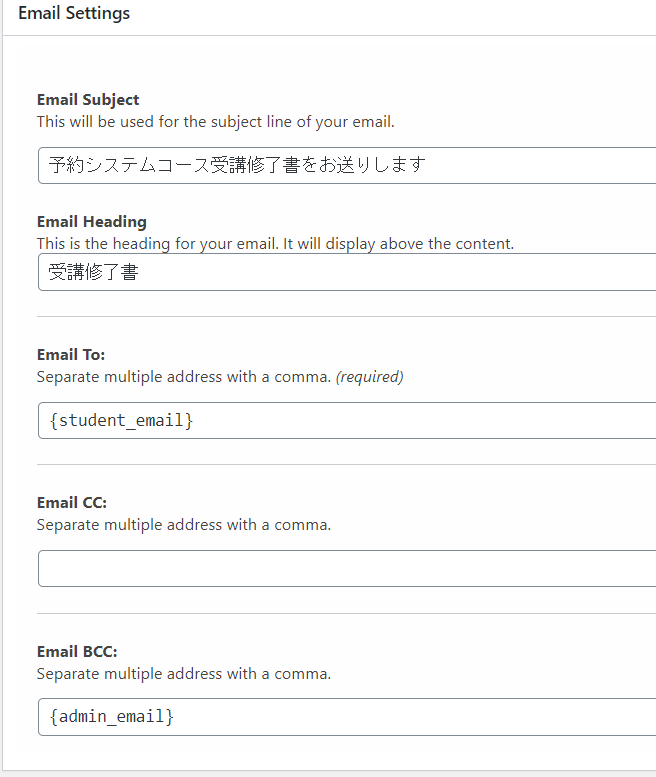Click the divider line above Email BCC
This screenshot has height=777, width=656.
pyautogui.click(x=346, y=613)
